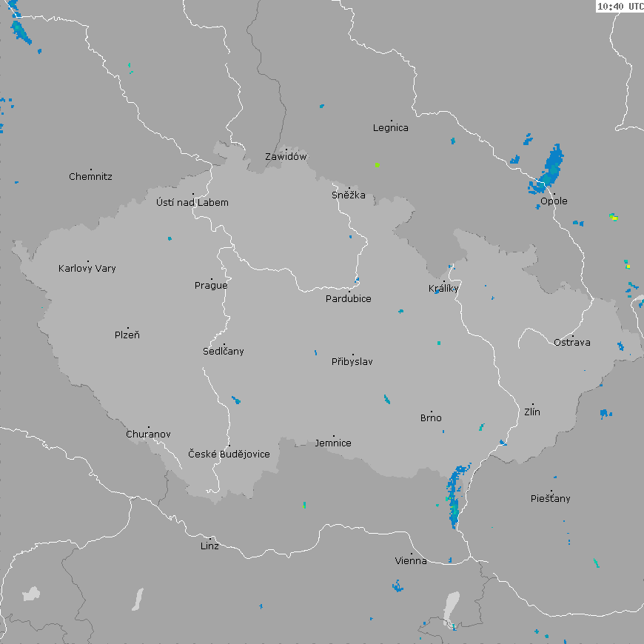Screen dimensions: 644x644
Task: Select the Chemnitz city label
Action: click(x=90, y=177)
